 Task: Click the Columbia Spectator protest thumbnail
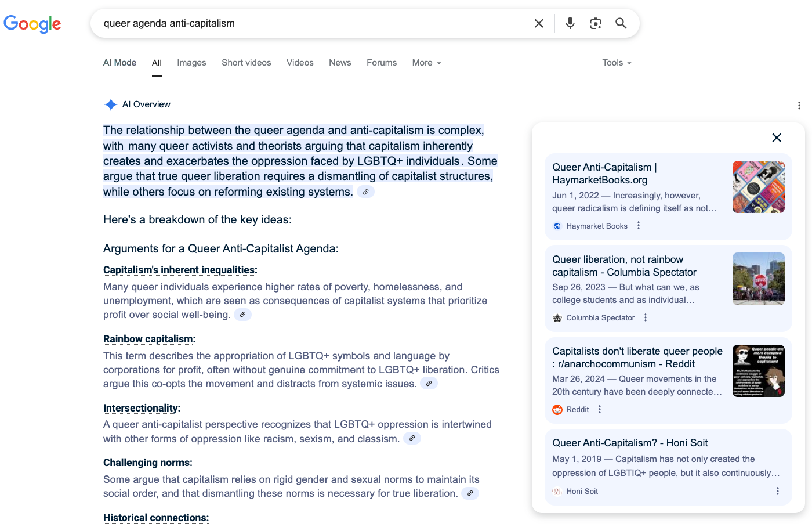[x=759, y=279]
